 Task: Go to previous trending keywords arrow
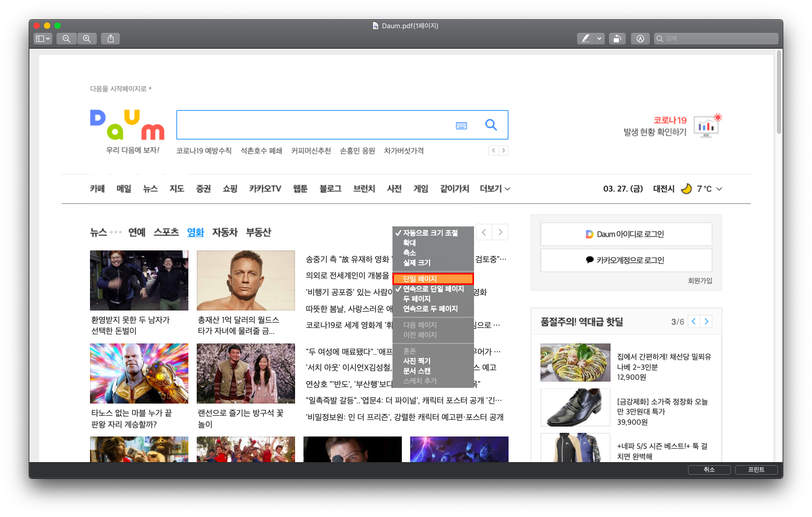coord(493,151)
